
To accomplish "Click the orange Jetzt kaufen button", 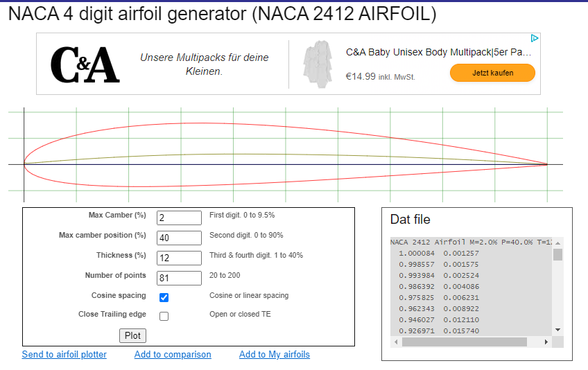I will coord(492,73).
